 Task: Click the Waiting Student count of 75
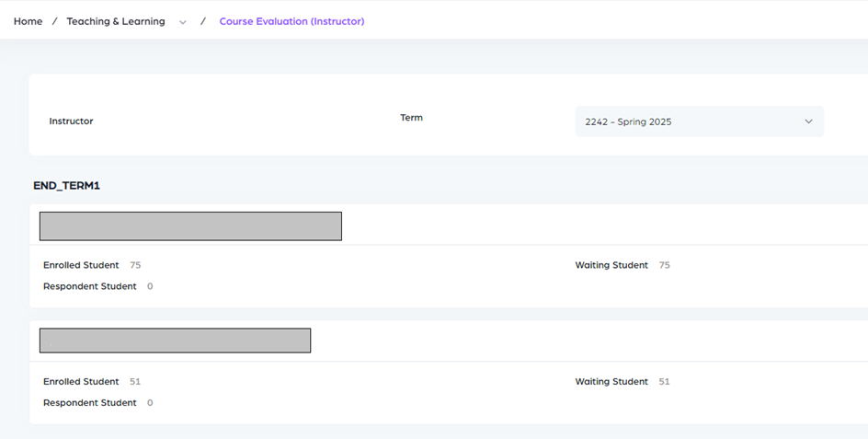click(x=664, y=265)
